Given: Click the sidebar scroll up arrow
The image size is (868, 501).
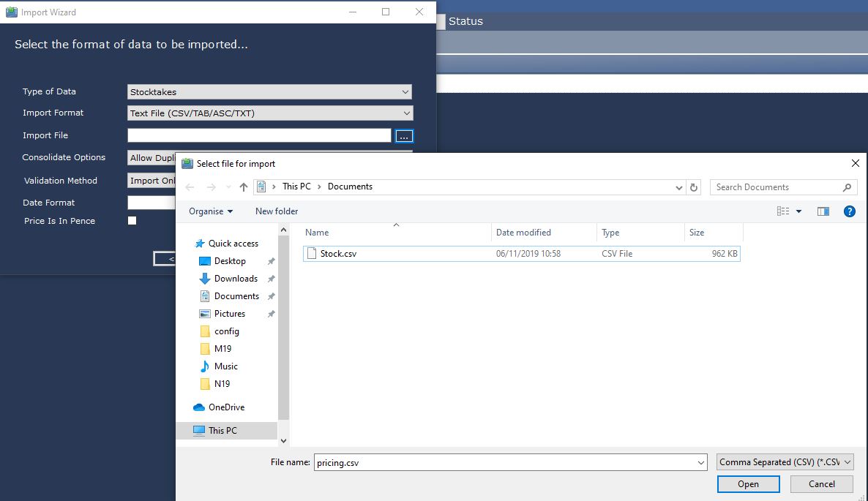Looking at the screenshot, I should click(x=283, y=230).
